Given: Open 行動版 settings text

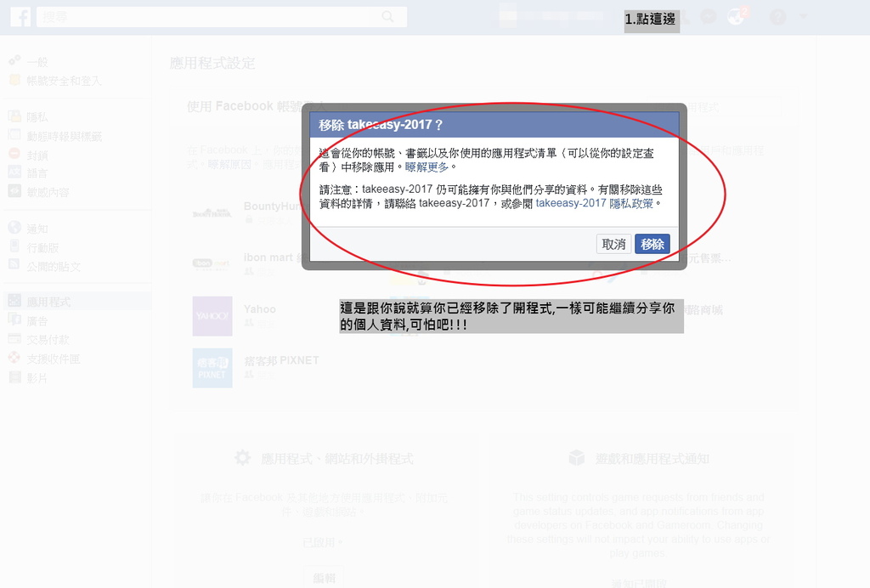Looking at the screenshot, I should point(42,248).
